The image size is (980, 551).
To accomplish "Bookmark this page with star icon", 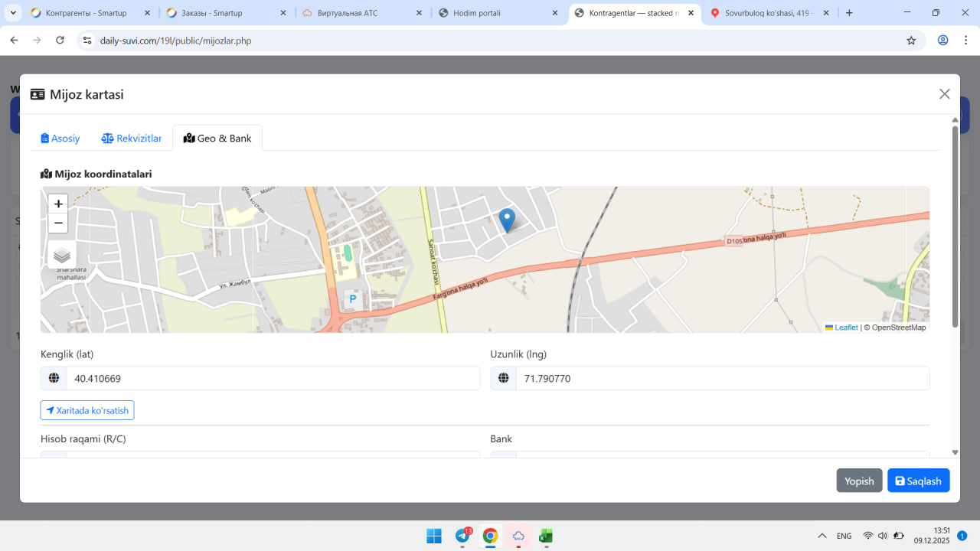I will pyautogui.click(x=911, y=41).
